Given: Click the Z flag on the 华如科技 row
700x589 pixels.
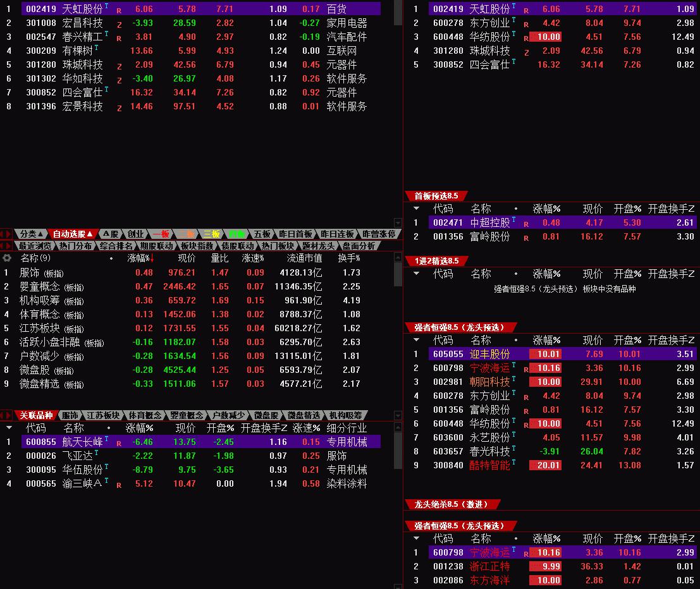Looking at the screenshot, I should (120, 81).
